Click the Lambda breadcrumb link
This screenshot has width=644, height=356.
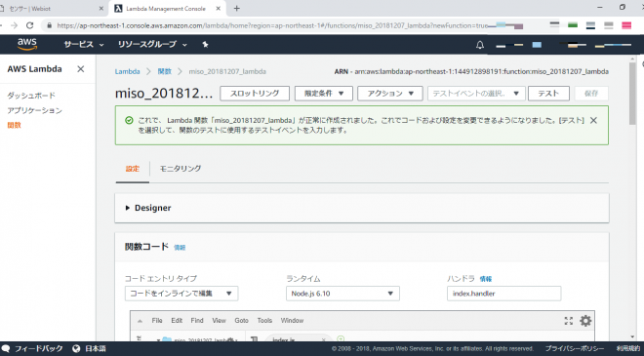click(x=127, y=71)
